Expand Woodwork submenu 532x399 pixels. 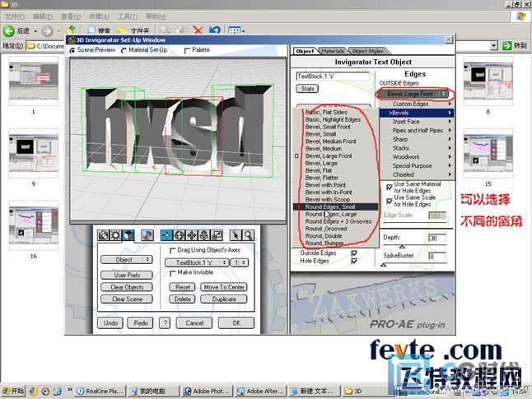click(417, 157)
